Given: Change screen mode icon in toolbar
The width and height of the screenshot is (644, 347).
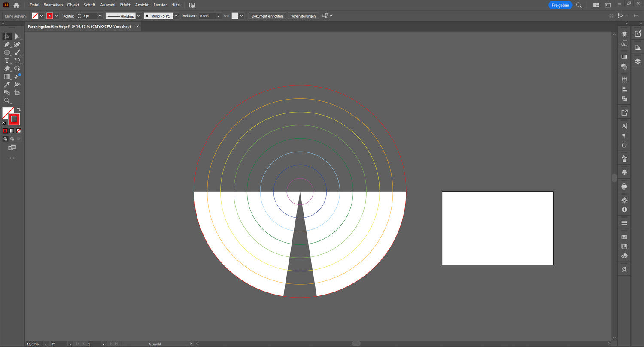Looking at the screenshot, I should pos(12,147).
